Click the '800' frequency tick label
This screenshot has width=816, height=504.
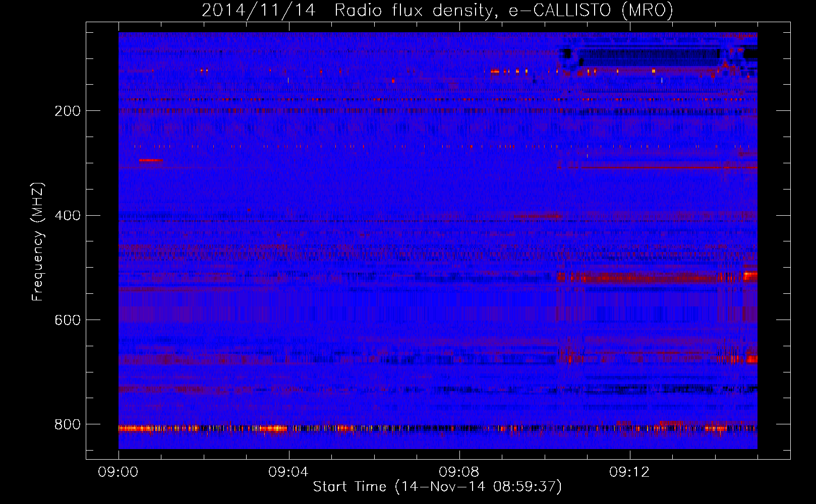coord(68,424)
